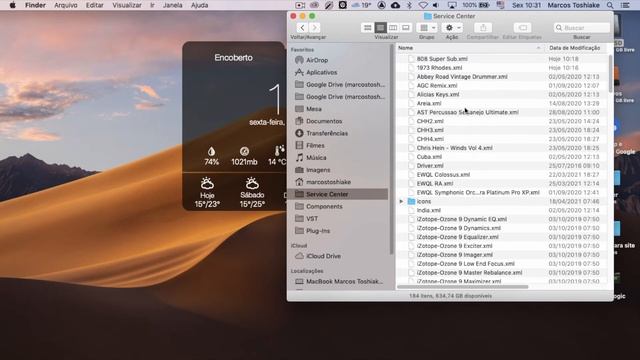Image resolution: width=640 pixels, height=360 pixels.
Task: Open Imagens in the sidebar
Action: pyautogui.click(x=318, y=170)
